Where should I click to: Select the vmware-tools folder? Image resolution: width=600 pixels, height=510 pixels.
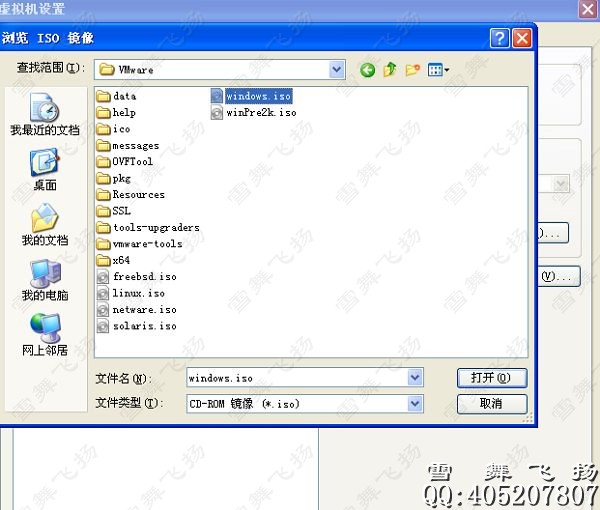click(x=146, y=243)
